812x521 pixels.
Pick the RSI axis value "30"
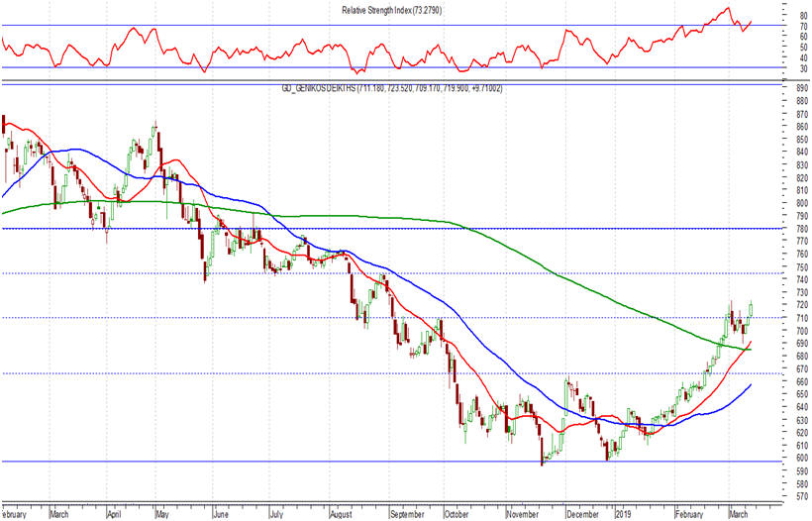pos(803,68)
